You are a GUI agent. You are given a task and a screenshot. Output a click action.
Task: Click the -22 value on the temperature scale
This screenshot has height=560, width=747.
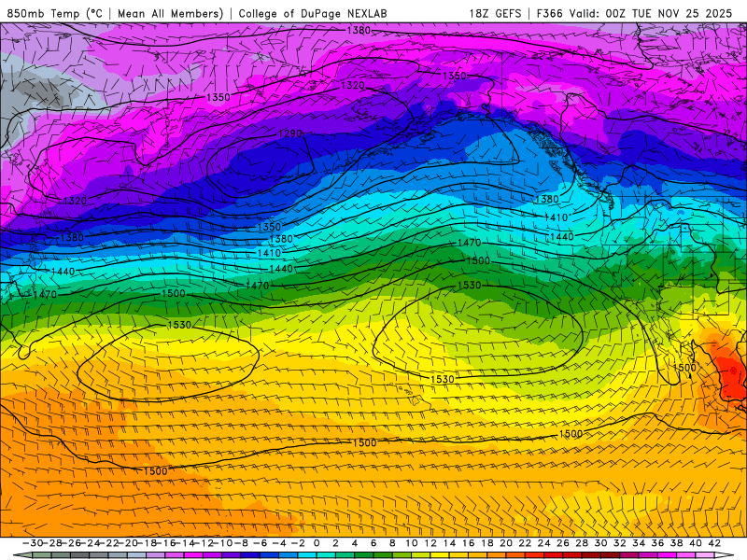click(x=109, y=543)
